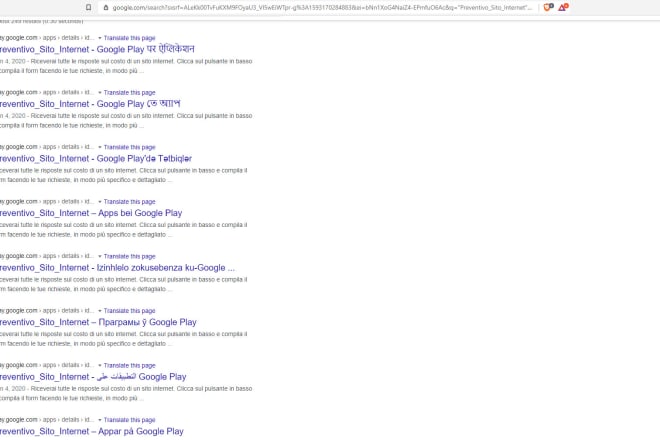Open the Brave Shields lion icon
Image resolution: width=660 pixels, height=440 pixels.
pyautogui.click(x=548, y=7)
